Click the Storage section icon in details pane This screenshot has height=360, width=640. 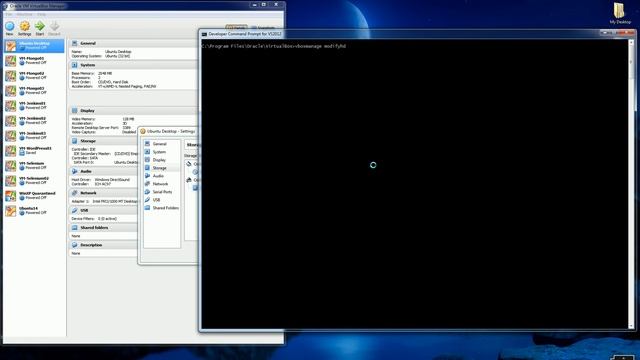(x=74, y=141)
